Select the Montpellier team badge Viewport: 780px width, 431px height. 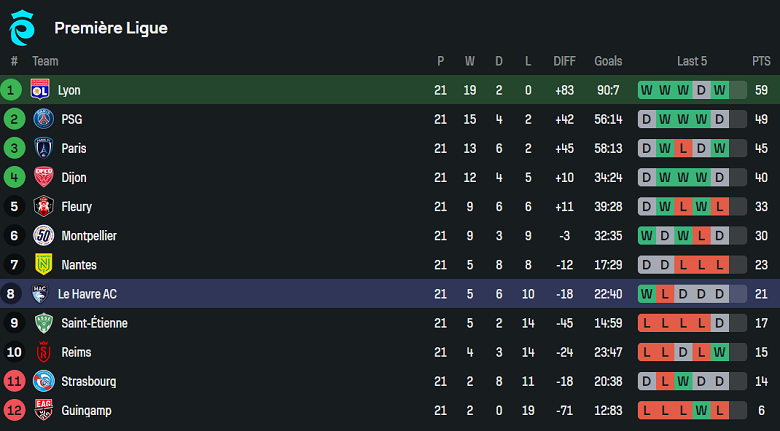tap(41, 236)
